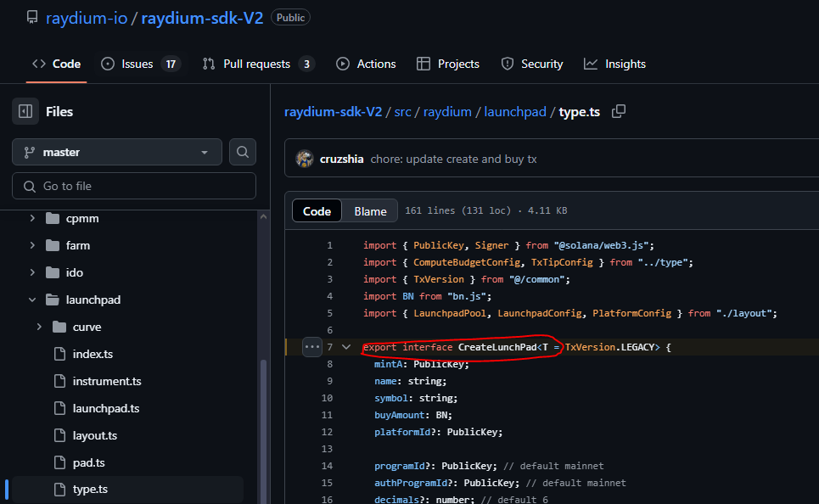Click cruzshia's avatar thumbnail
The width and height of the screenshot is (819, 504).
305,159
